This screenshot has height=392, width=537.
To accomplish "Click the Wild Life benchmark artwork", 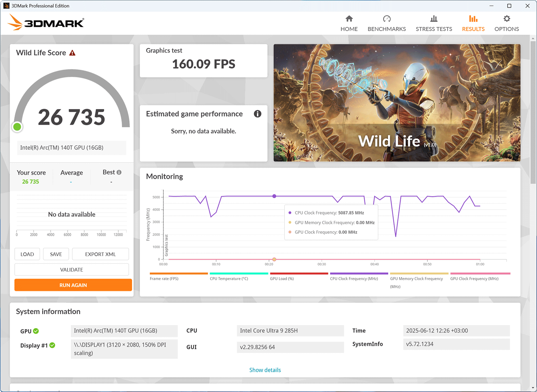I will (x=397, y=103).
